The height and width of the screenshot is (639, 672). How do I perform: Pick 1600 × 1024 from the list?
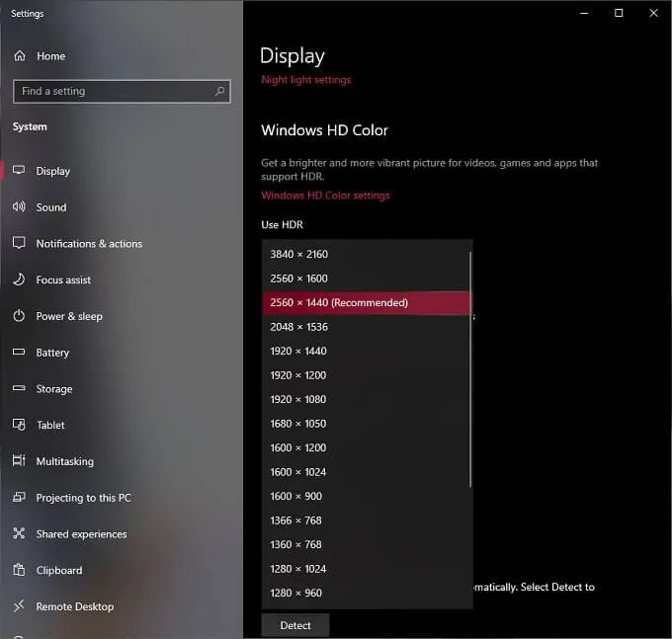366,472
